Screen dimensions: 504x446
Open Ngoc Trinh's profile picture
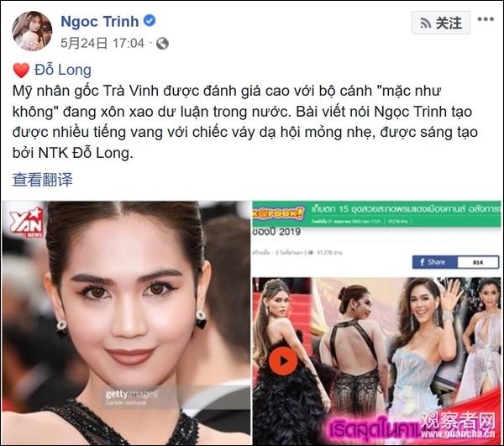click(x=32, y=31)
